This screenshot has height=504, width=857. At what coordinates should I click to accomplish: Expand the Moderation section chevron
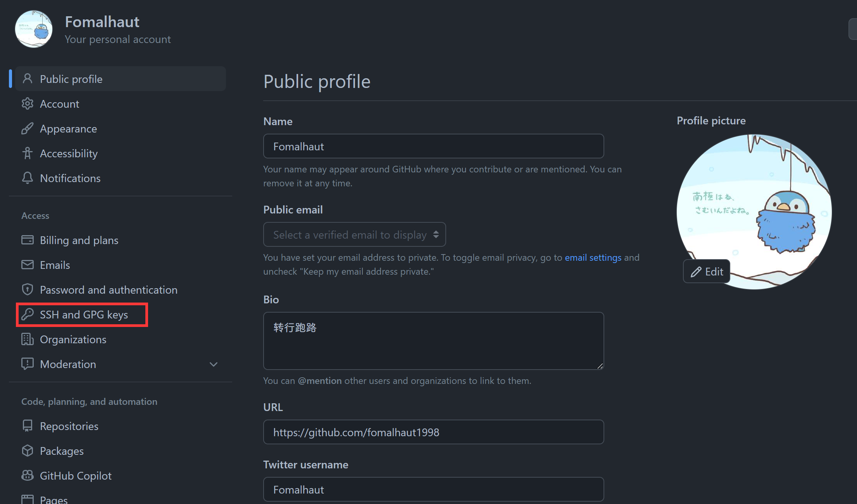pyautogui.click(x=213, y=364)
